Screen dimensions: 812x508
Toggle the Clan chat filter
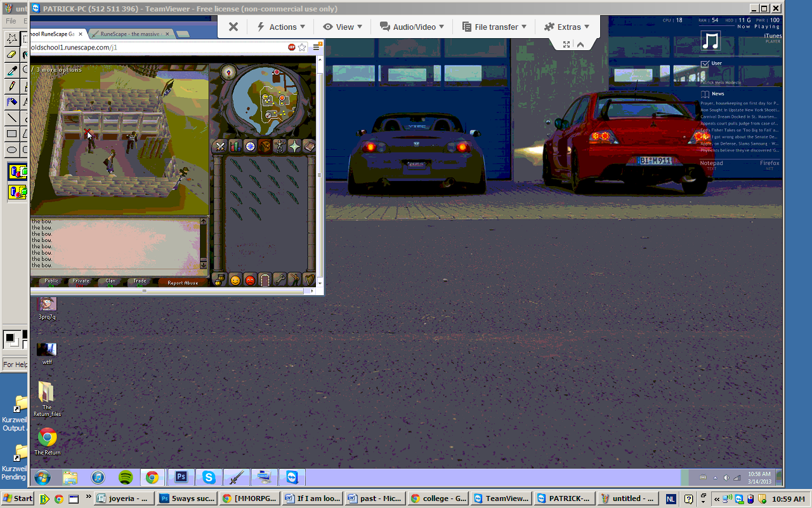tap(110, 281)
